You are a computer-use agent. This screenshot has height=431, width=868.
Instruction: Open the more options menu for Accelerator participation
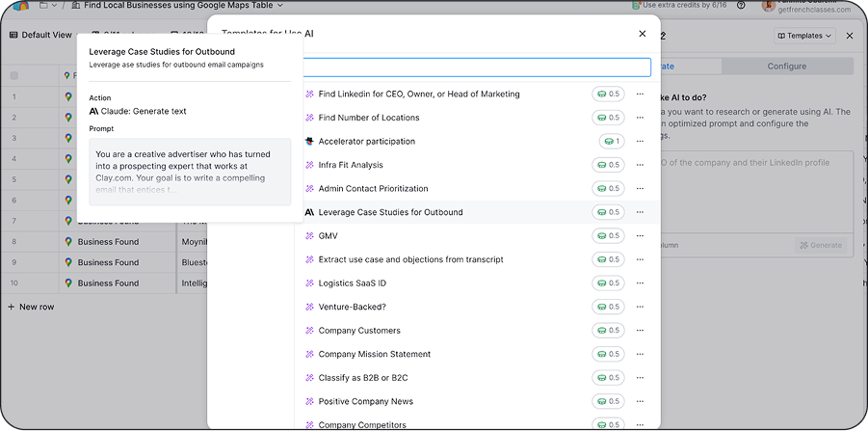coord(640,142)
